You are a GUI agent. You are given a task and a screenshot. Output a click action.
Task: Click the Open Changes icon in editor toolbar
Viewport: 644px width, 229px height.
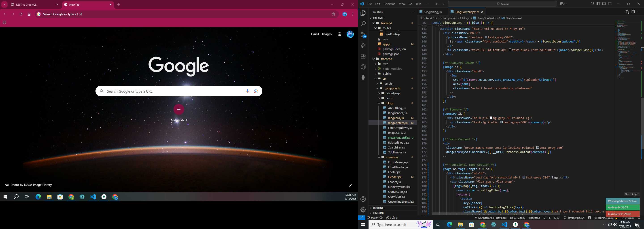click(x=627, y=12)
